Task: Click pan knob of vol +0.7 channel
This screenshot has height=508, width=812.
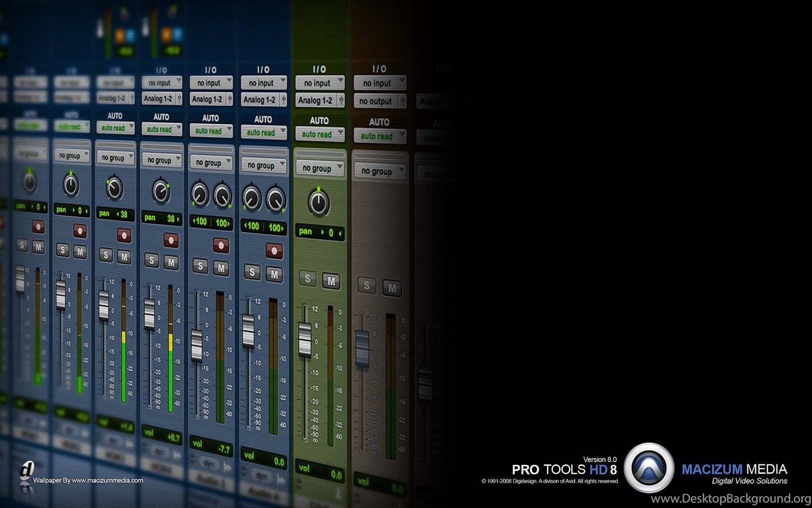Action: point(161,192)
